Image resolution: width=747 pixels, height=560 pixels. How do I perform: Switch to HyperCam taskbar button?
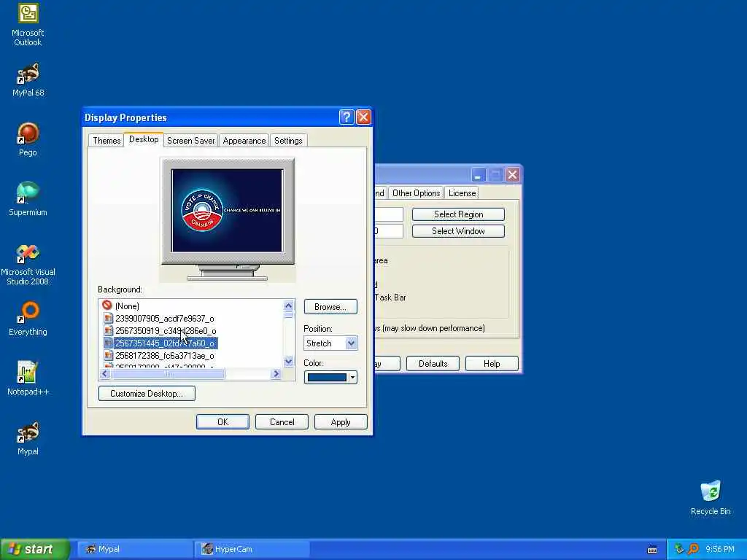pos(252,549)
